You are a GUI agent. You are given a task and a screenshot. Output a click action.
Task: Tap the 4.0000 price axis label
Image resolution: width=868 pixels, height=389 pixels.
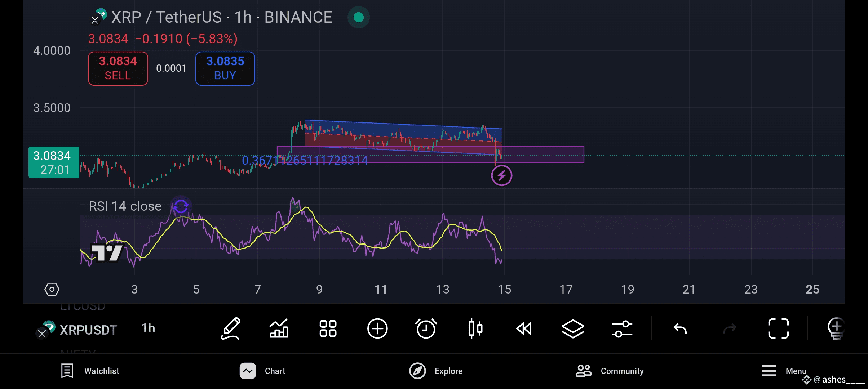click(x=52, y=51)
